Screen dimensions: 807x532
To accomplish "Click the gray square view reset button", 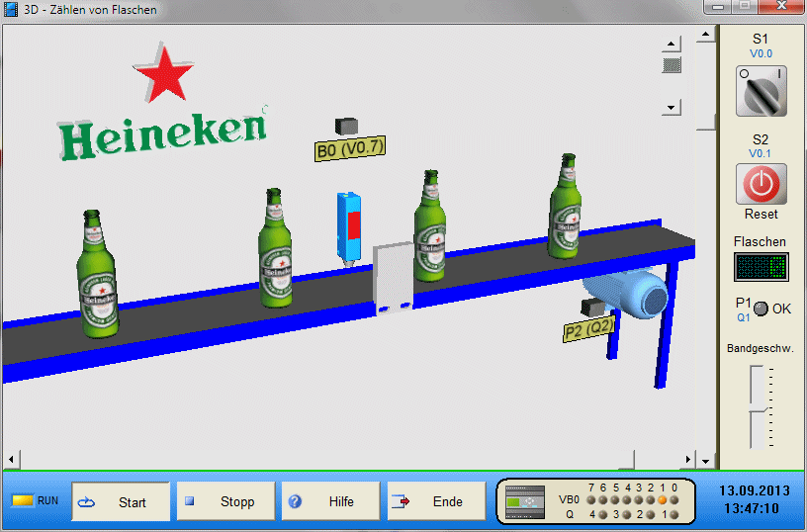I will (x=672, y=65).
